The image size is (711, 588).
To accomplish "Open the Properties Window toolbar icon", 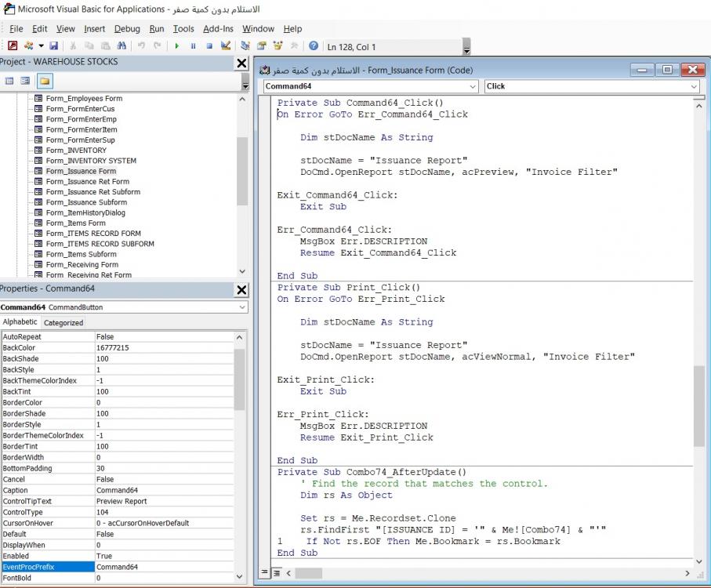I will (x=262, y=45).
